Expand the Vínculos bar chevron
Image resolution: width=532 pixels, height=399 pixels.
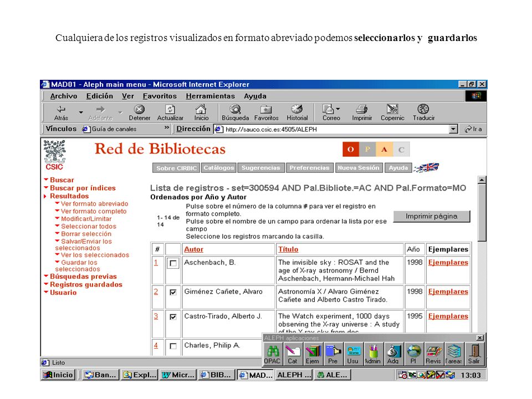(x=167, y=127)
